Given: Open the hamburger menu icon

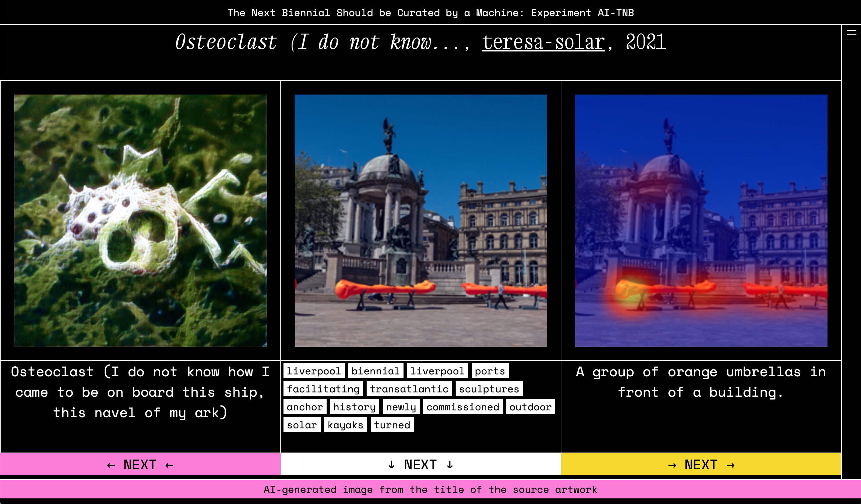Looking at the screenshot, I should coord(851,35).
